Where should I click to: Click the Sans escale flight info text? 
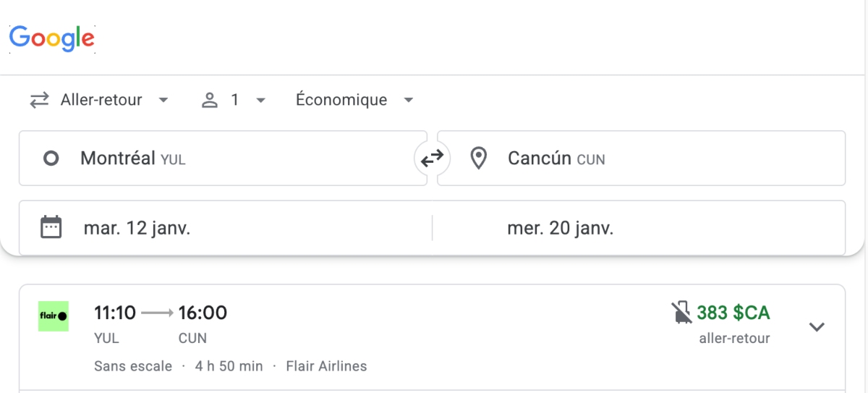pyautogui.click(x=133, y=366)
